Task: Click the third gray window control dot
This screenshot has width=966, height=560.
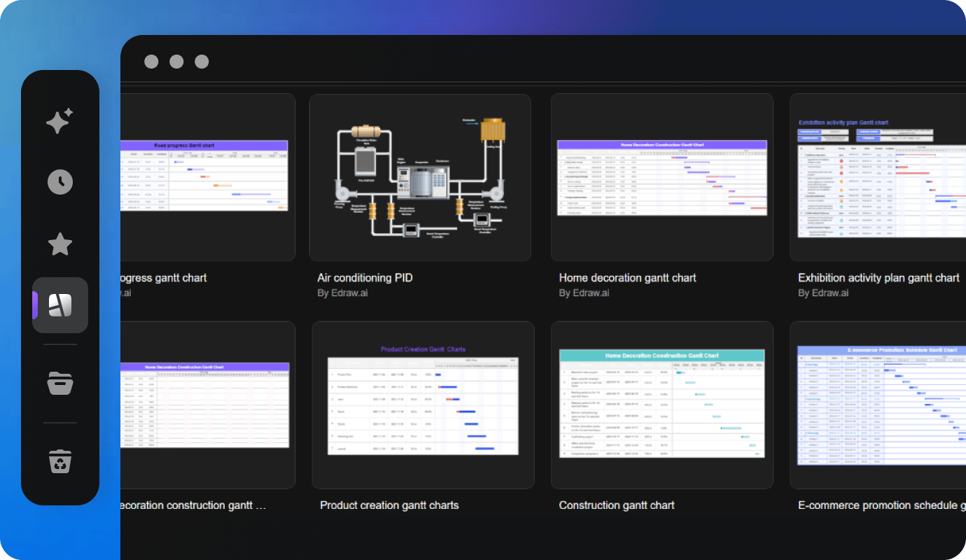Action: [x=202, y=62]
